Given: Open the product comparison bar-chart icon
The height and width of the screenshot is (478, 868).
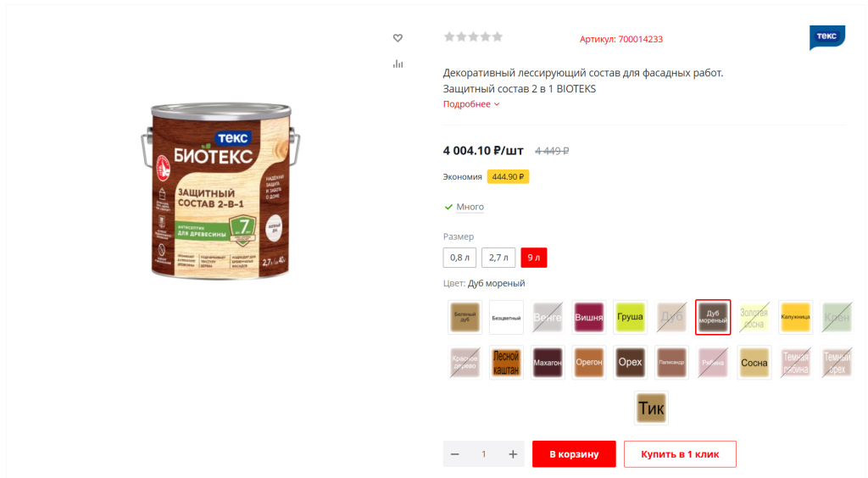Looking at the screenshot, I should point(398,64).
